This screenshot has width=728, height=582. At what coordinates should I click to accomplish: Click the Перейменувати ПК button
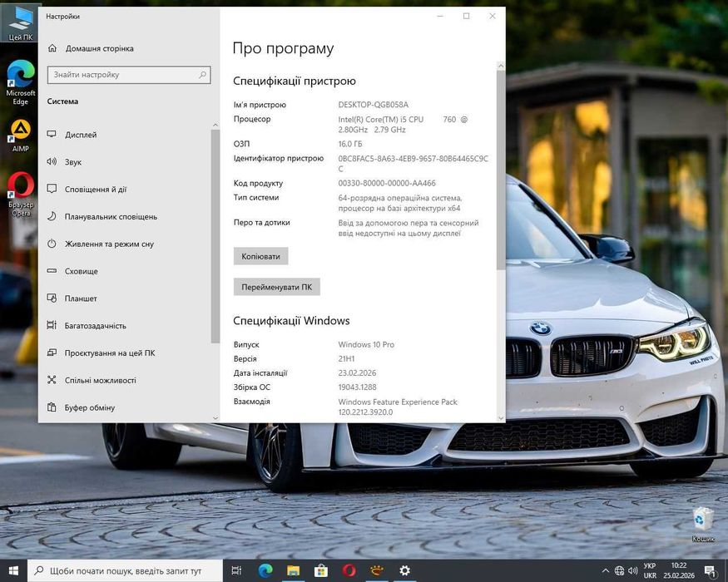[x=277, y=287]
